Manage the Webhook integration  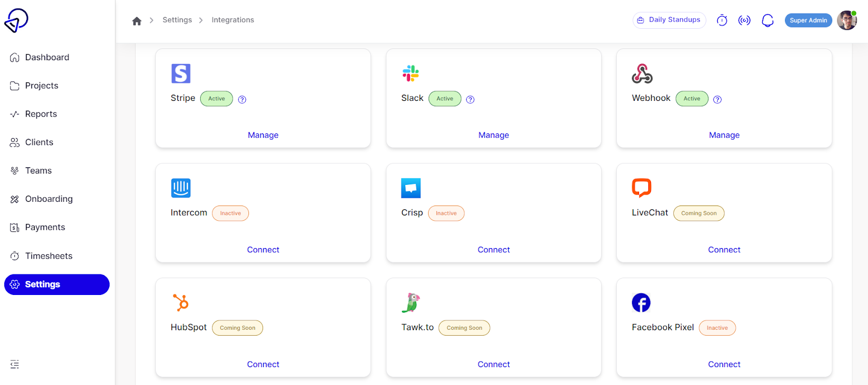tap(724, 135)
